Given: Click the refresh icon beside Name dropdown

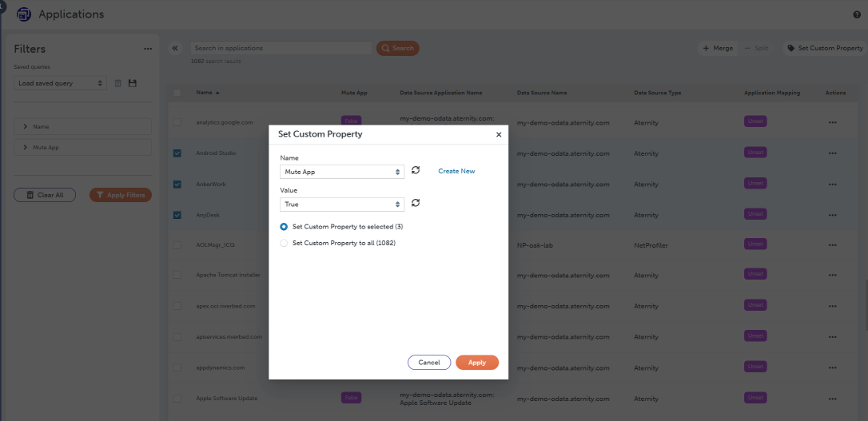Looking at the screenshot, I should pos(416,170).
